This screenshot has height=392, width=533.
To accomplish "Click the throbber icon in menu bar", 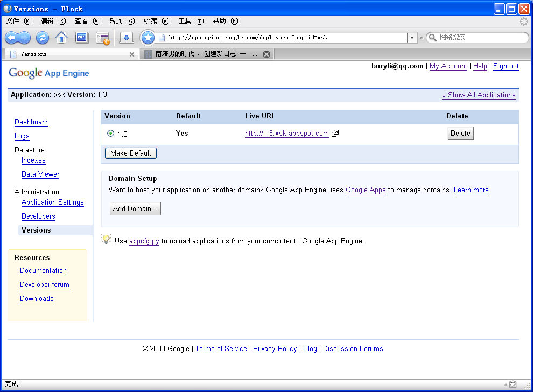I will click(x=523, y=22).
